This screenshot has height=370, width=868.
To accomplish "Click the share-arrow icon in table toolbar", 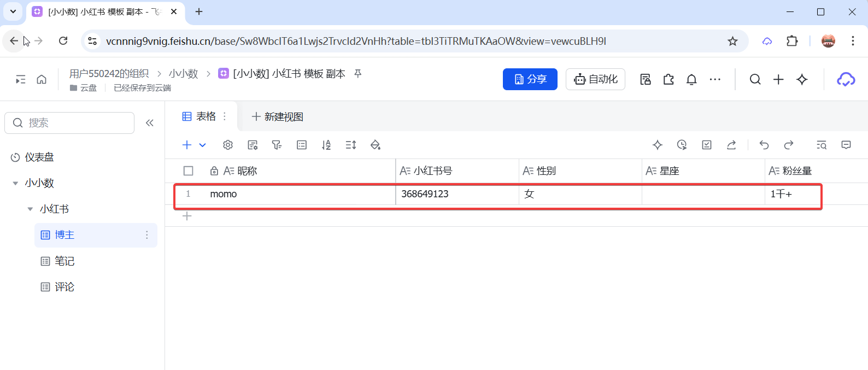I will (731, 145).
